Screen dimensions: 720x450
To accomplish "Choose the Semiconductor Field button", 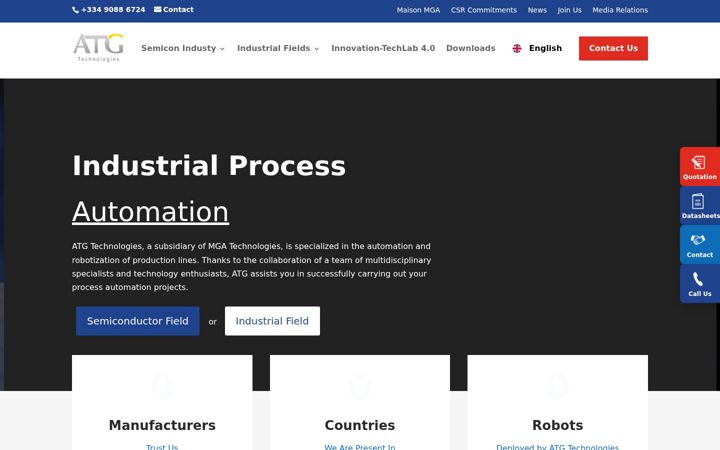I will 138,321.
